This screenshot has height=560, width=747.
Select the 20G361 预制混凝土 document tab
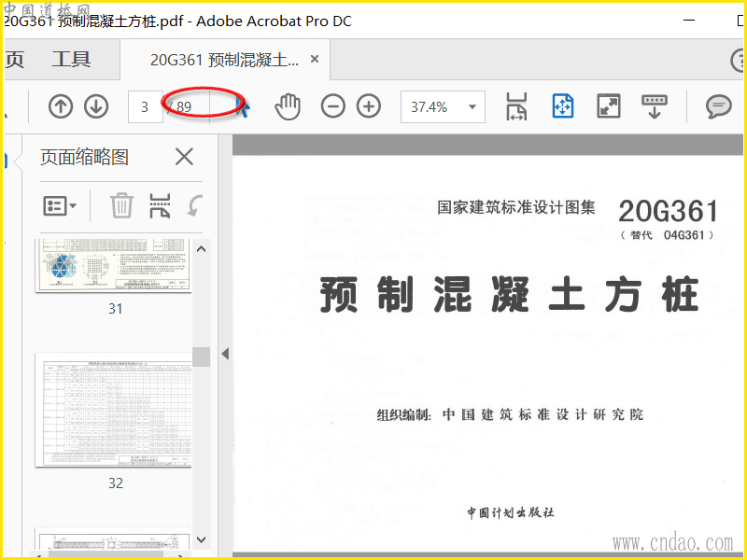224,60
